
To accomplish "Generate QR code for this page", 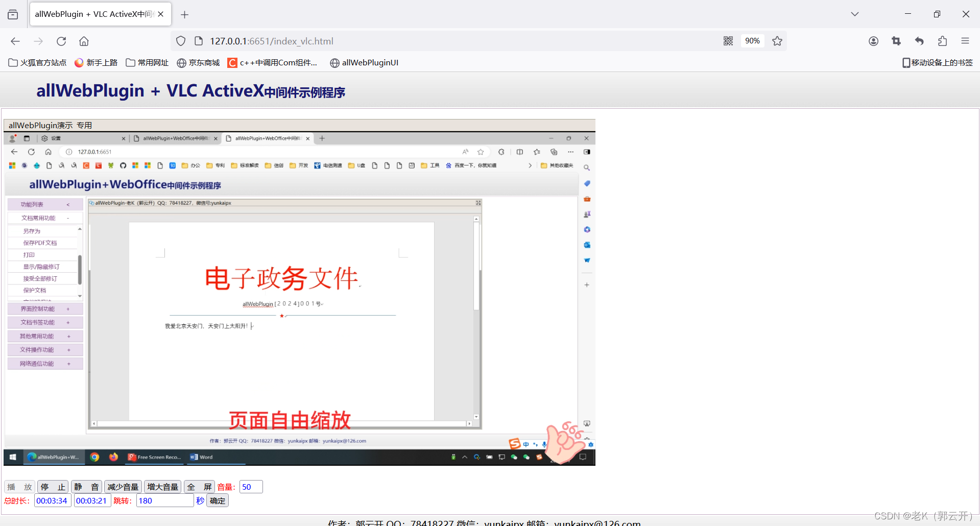I will pos(728,41).
